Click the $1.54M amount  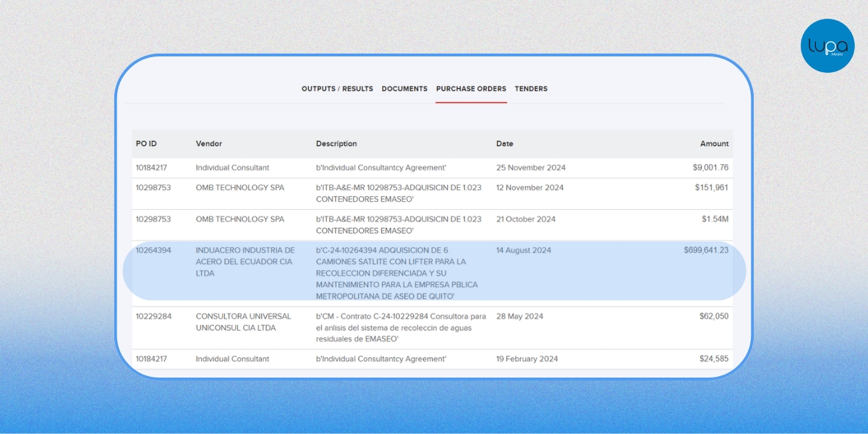tap(714, 219)
